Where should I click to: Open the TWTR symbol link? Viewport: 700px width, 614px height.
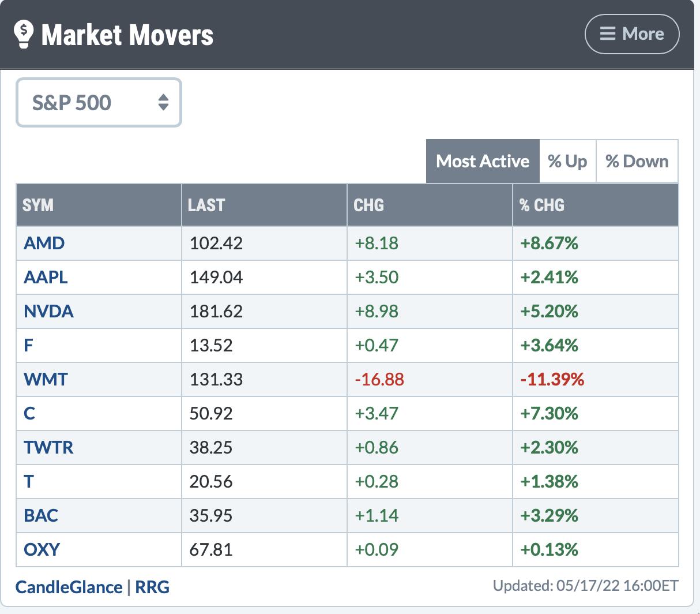tap(48, 447)
